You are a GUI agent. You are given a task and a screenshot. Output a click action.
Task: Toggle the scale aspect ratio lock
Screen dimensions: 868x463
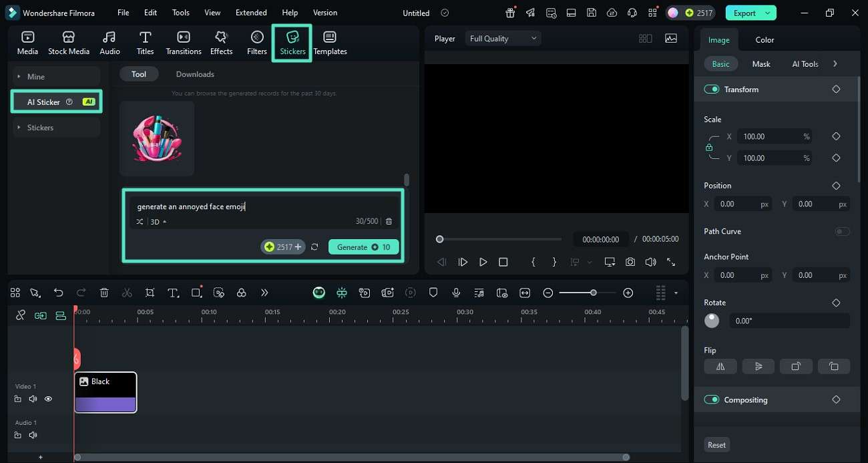tap(709, 148)
